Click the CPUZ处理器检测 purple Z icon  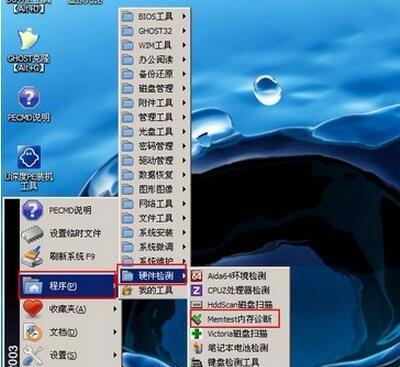point(197,290)
